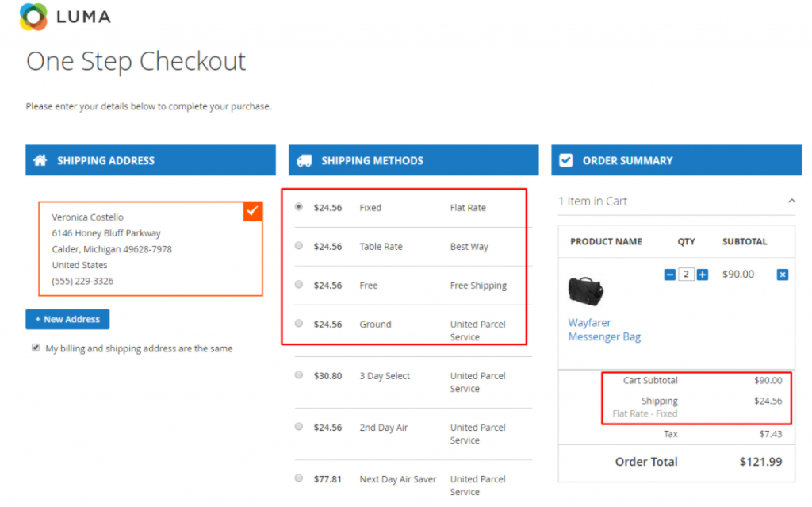The width and height of the screenshot is (812, 507).
Task: Select Next Day Air Saver shipping
Action: click(299, 478)
